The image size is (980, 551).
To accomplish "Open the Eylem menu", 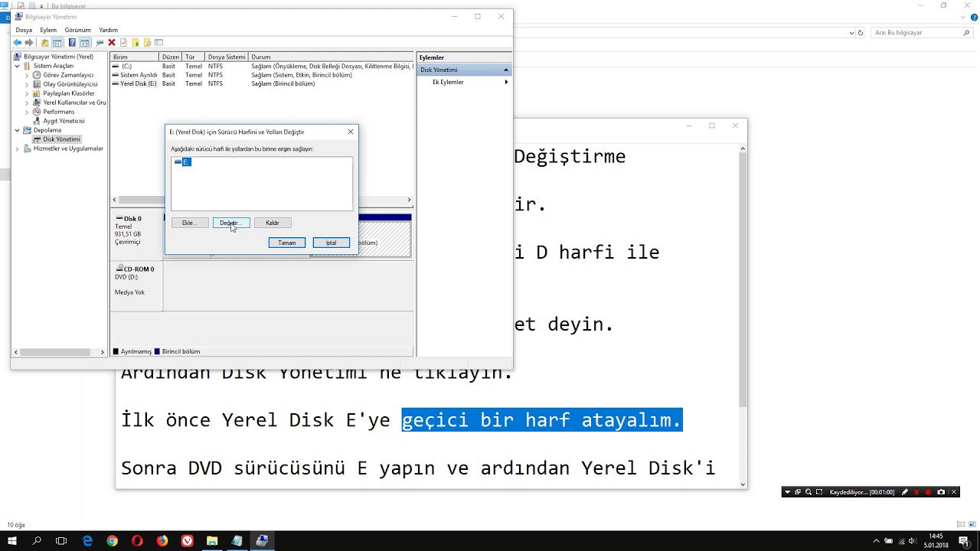I will click(x=48, y=30).
